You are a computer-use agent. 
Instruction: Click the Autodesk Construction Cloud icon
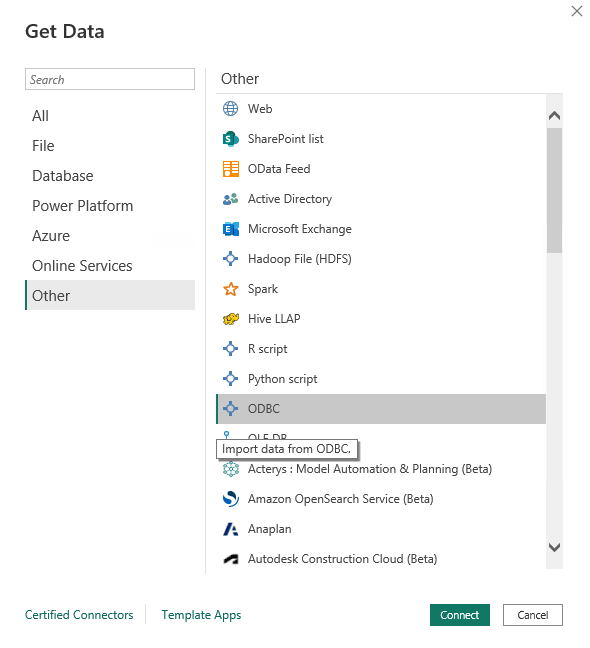pyautogui.click(x=231, y=559)
